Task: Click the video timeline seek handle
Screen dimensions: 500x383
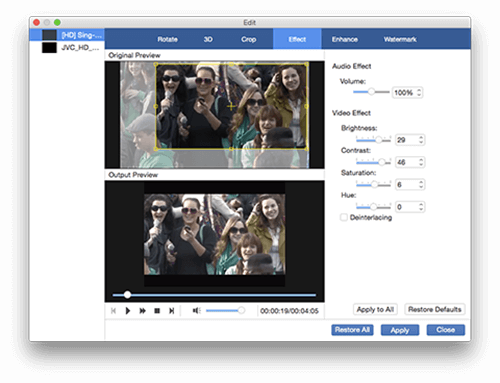Action: click(127, 295)
